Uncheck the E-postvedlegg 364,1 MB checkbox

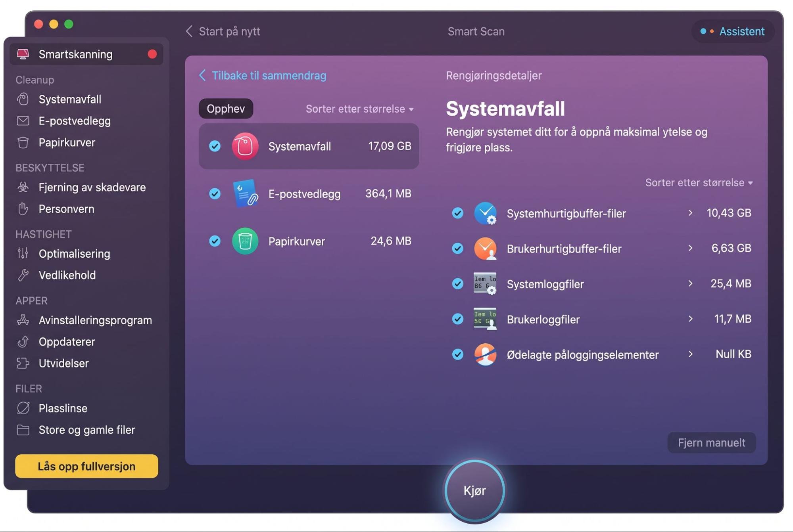[x=215, y=193]
